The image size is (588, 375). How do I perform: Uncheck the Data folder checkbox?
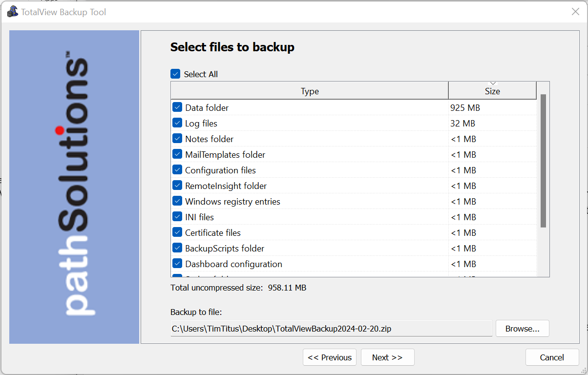pos(177,107)
